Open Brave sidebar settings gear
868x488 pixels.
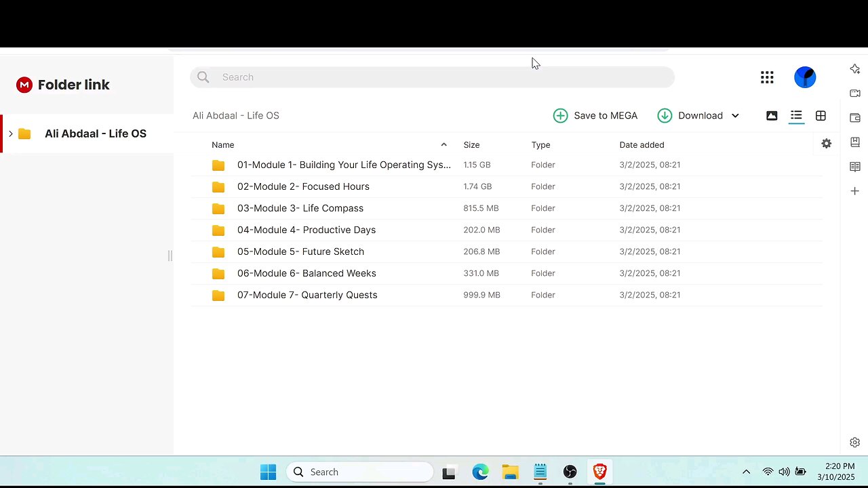[854, 443]
